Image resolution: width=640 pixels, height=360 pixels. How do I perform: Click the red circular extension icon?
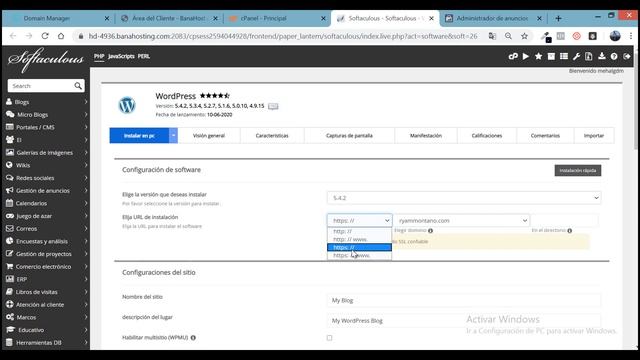coord(576,36)
